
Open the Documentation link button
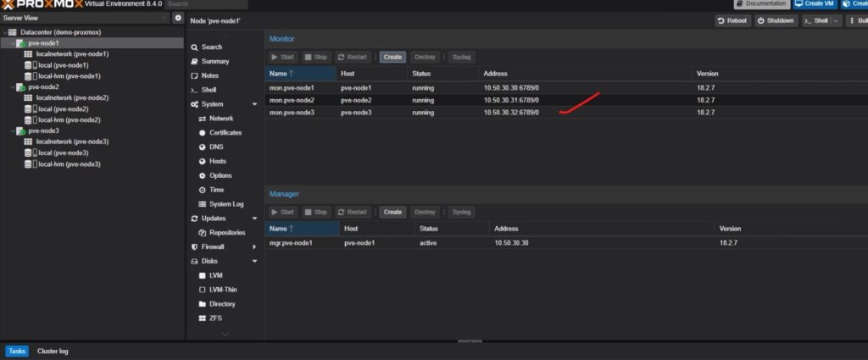762,4
